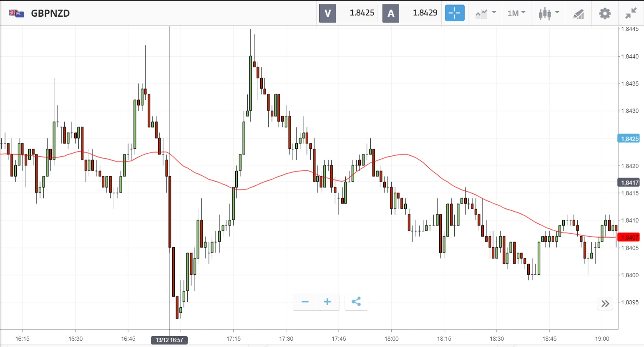
Task: Zoom in the chart with plus icon
Action: tap(327, 302)
